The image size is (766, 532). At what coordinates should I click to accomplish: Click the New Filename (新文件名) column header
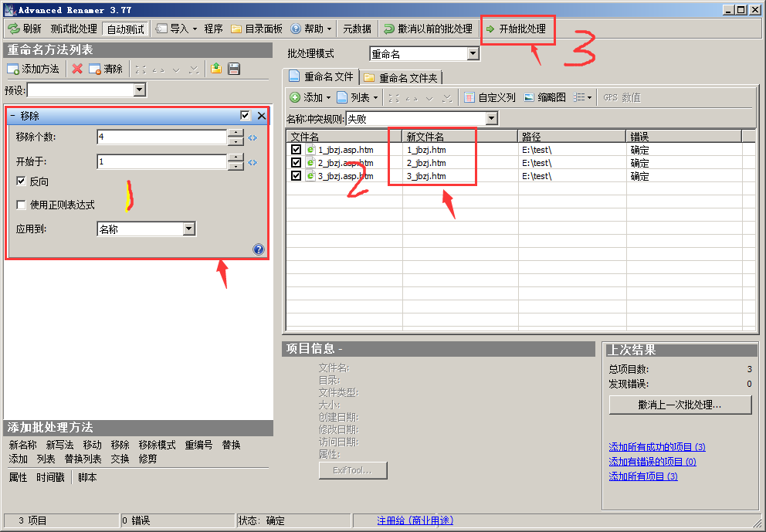coord(459,137)
